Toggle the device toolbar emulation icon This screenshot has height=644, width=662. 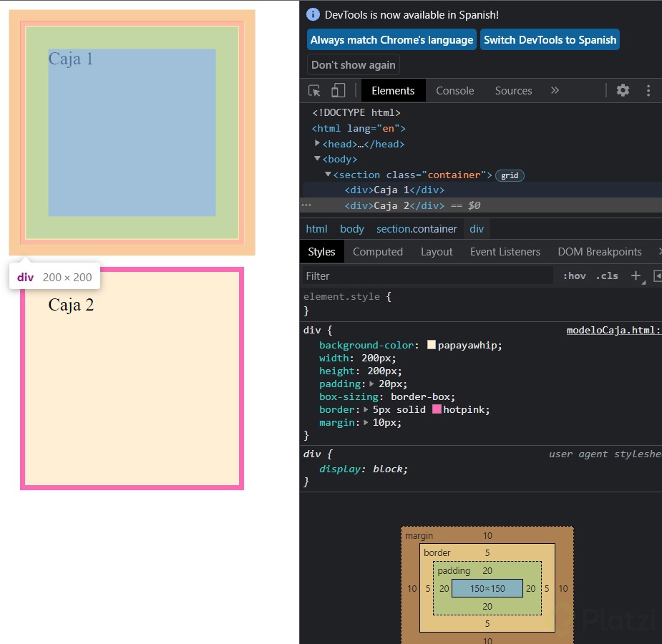coord(337,90)
